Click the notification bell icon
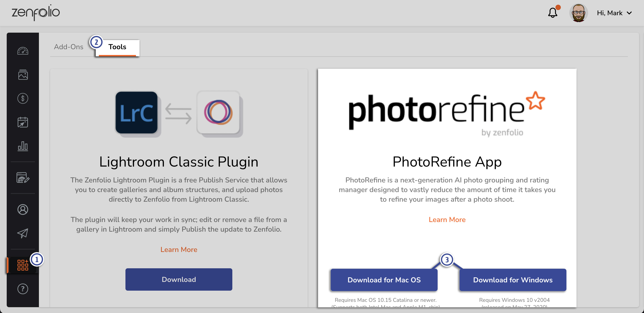 click(x=553, y=13)
